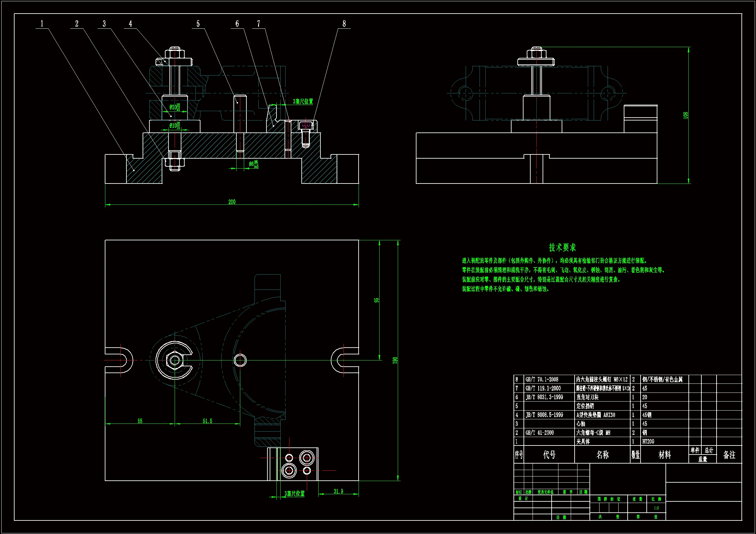Select the Ø20 fit tolerance annotation
This screenshot has width=756, height=534.
pyautogui.click(x=175, y=107)
